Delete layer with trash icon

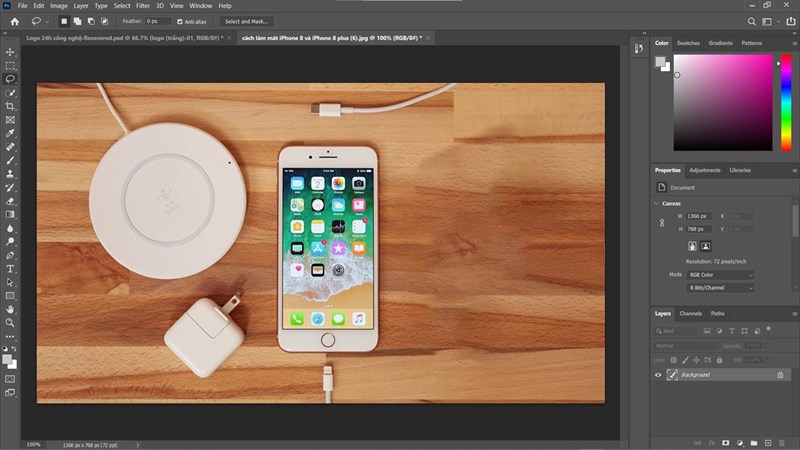(x=782, y=443)
